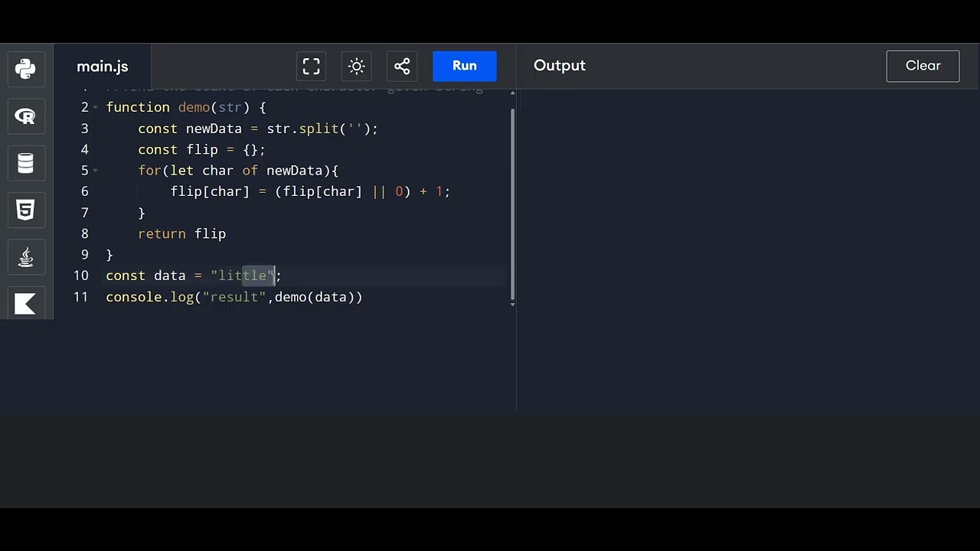Click line number 10 in gutter
Image resolution: width=980 pixels, height=551 pixels.
[81, 275]
